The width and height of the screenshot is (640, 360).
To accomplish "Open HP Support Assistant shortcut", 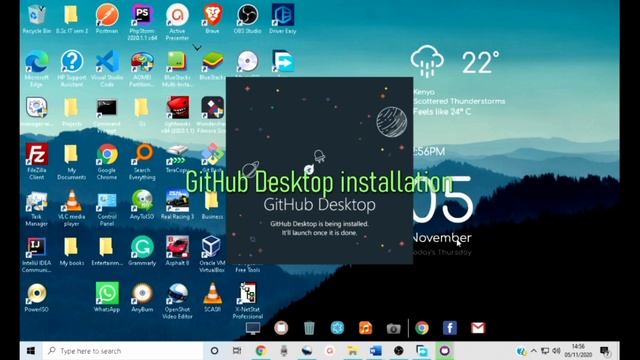I will click(x=72, y=68).
